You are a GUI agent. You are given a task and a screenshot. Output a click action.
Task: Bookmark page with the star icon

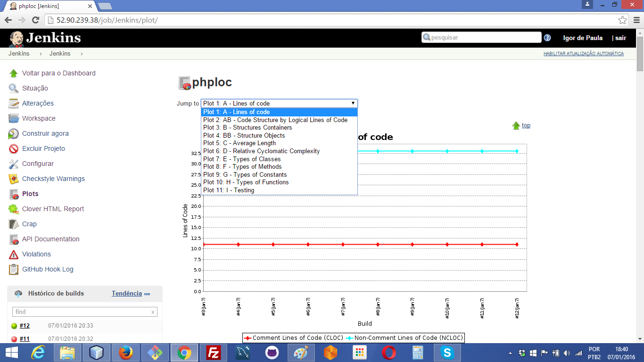coord(623,20)
